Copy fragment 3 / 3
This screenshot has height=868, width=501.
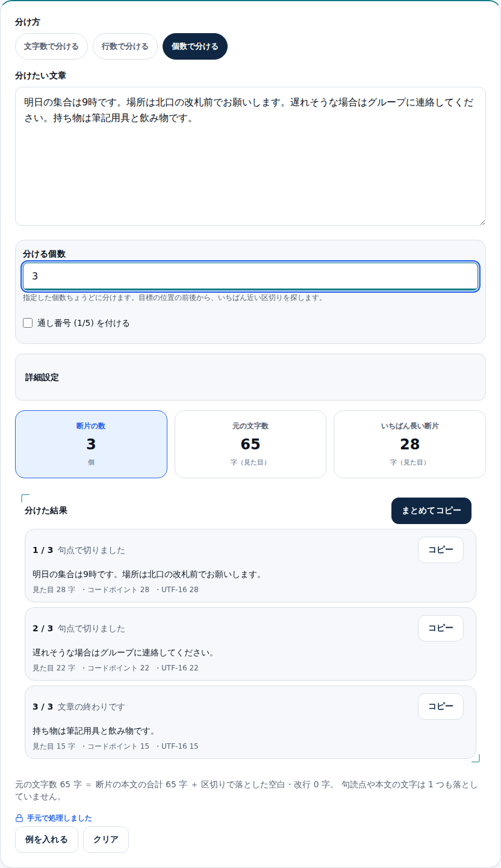point(441,707)
